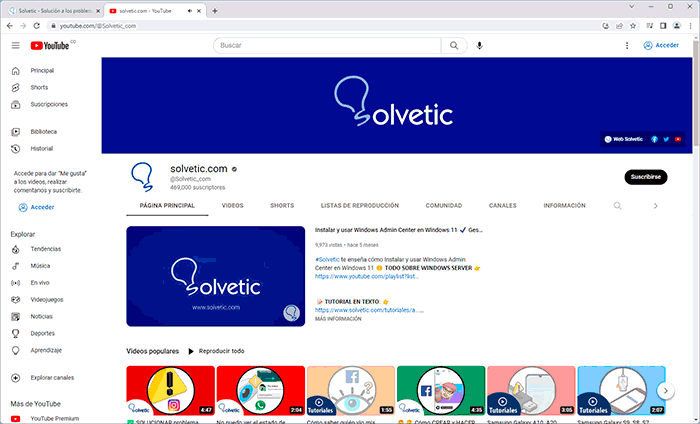The image size is (700, 424).
Task: Reload the page in the browser
Action: [37, 26]
